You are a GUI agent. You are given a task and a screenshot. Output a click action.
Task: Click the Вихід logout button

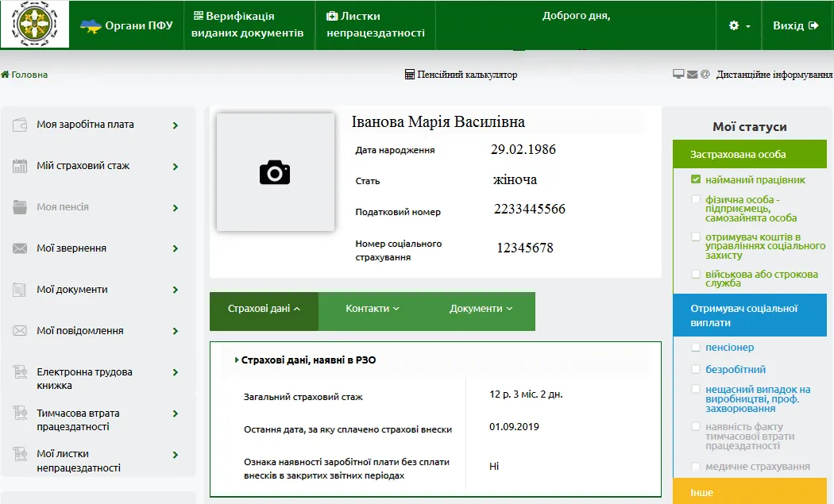(x=796, y=25)
